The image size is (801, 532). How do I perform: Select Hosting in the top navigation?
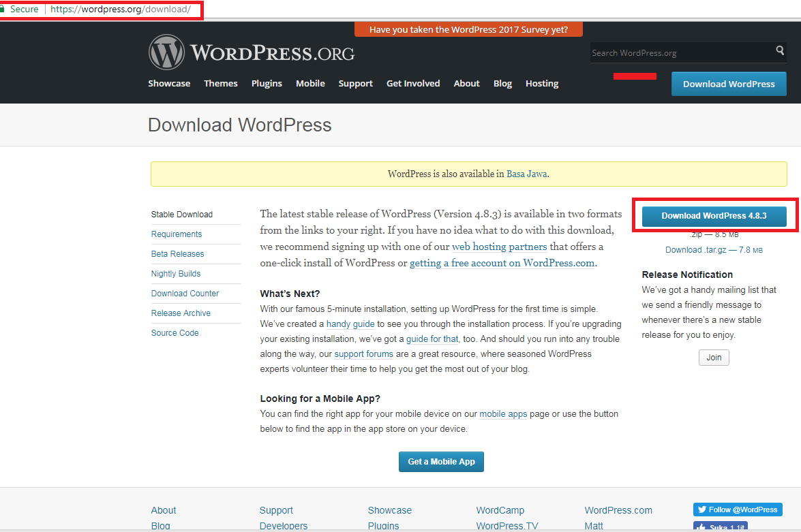coord(542,83)
